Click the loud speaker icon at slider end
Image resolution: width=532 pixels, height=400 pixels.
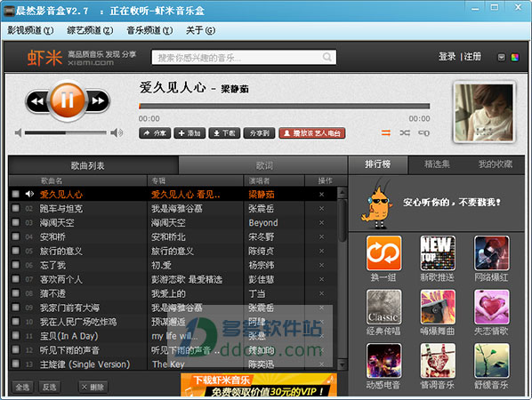(117, 132)
